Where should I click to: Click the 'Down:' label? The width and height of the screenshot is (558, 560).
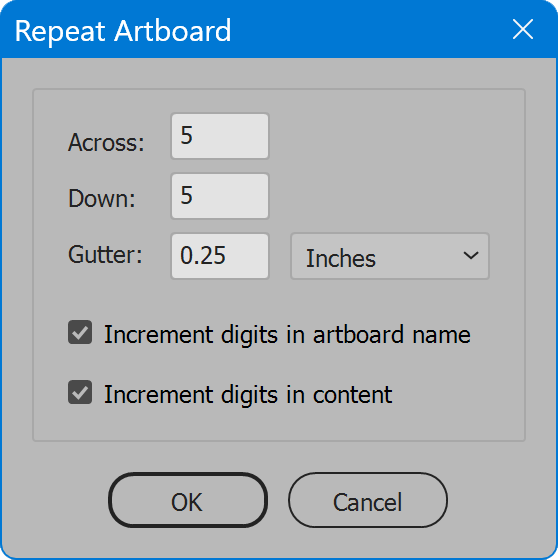click(102, 198)
